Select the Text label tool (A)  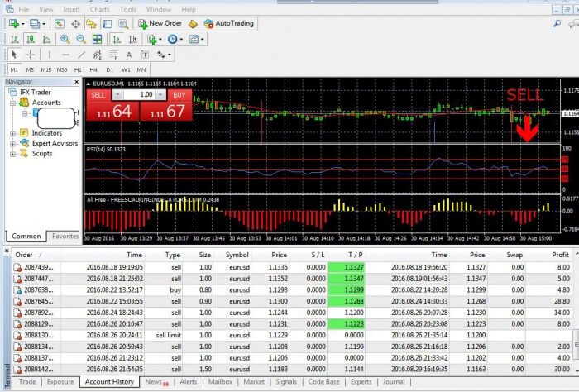coord(127,55)
